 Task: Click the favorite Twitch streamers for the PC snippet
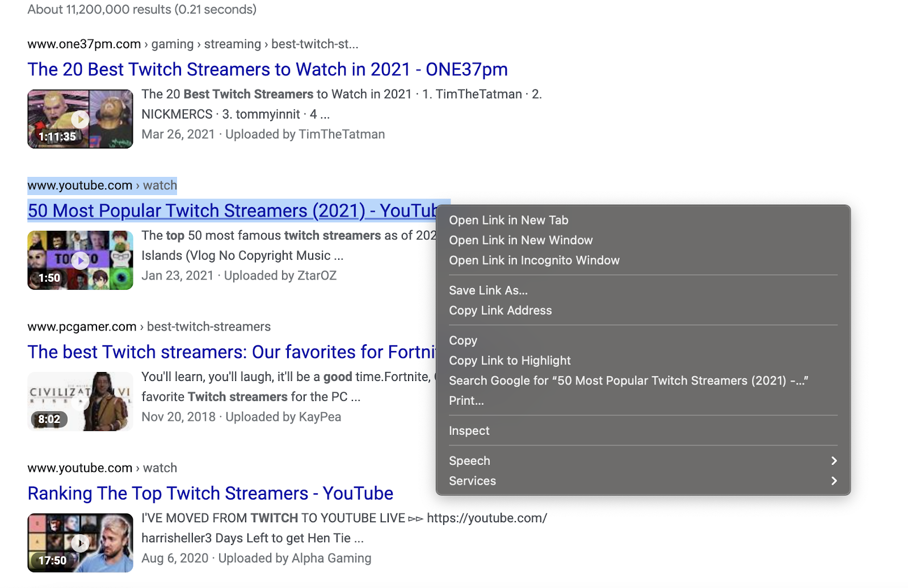(251, 397)
